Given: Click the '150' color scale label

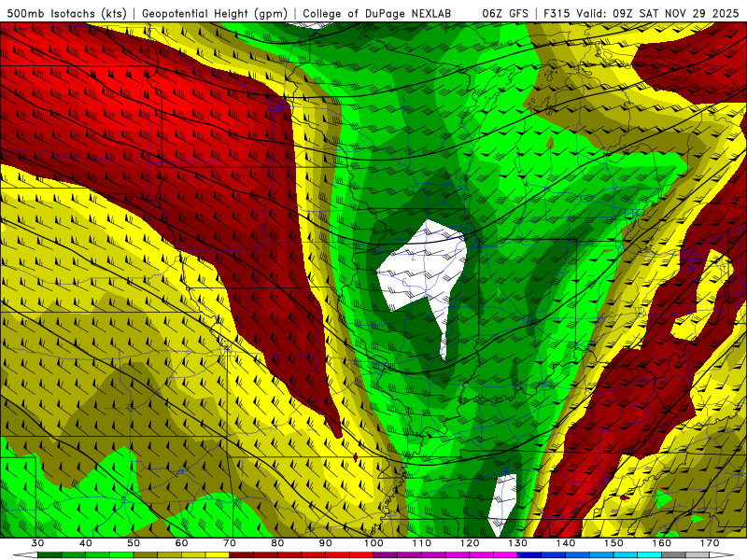Looking at the screenshot, I should 613,543.
